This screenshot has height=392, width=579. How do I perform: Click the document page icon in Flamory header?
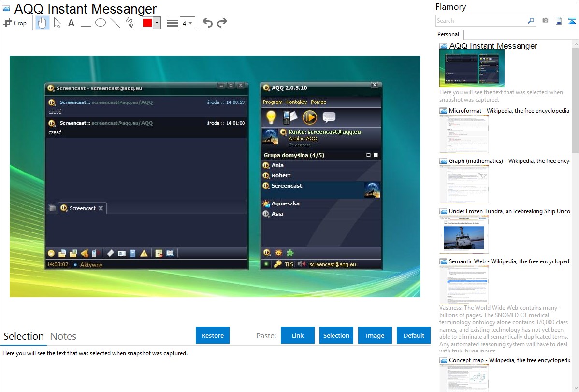pos(559,21)
